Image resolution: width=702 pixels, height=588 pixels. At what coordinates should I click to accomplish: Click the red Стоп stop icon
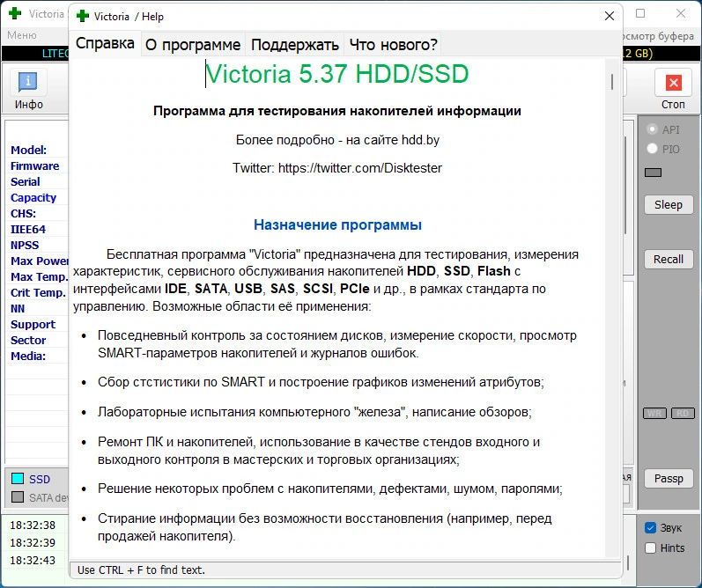[x=673, y=83]
